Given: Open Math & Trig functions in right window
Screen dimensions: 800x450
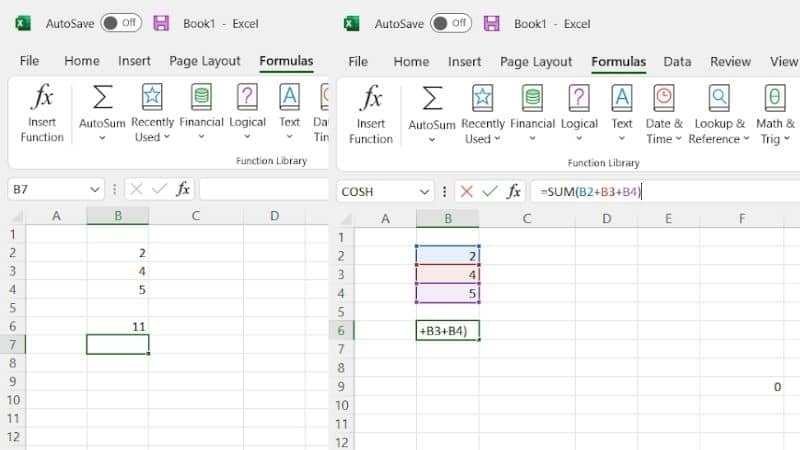Looking at the screenshot, I should pyautogui.click(x=775, y=98).
